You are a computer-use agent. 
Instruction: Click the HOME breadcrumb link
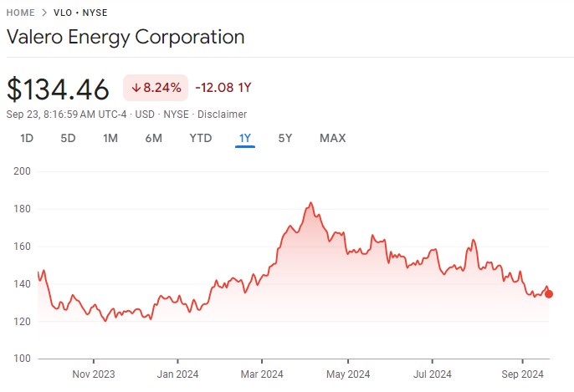pos(21,13)
